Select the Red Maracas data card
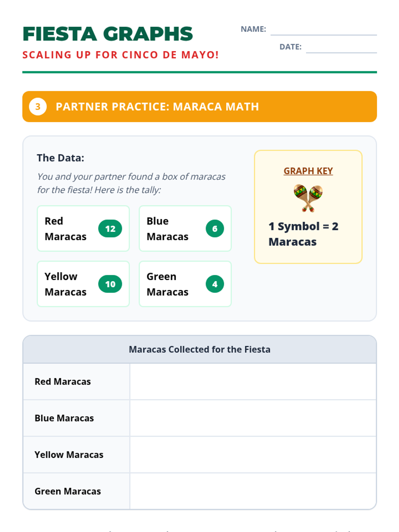Image resolution: width=399 pixels, height=532 pixels. 83,228
